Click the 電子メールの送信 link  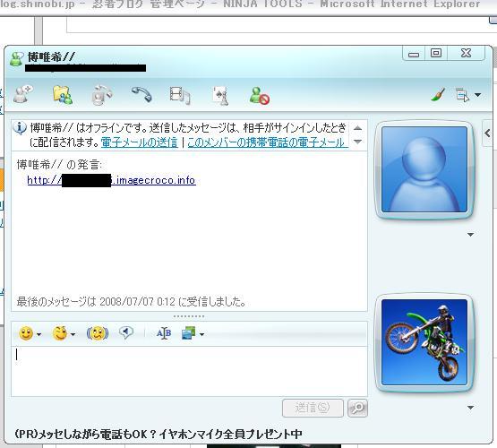pos(139,142)
